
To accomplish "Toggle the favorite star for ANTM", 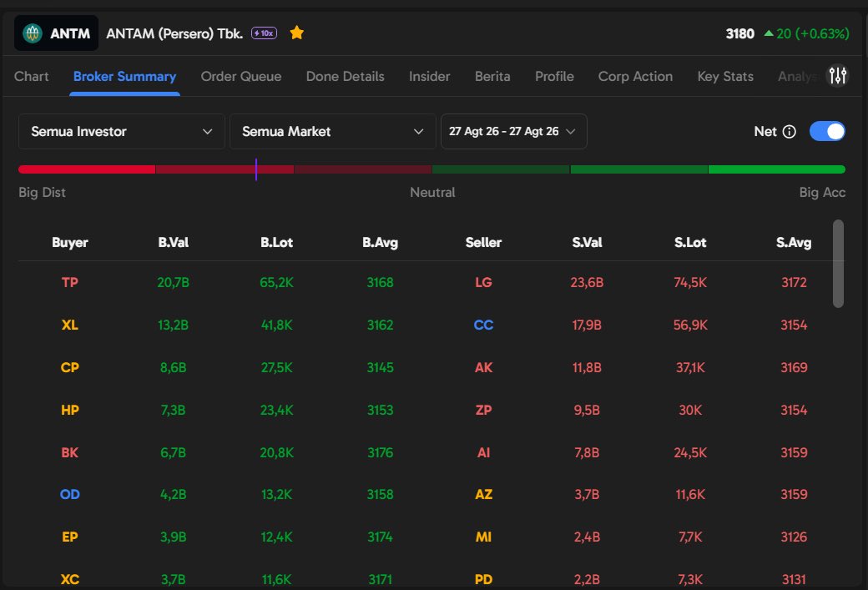I will pos(297,33).
